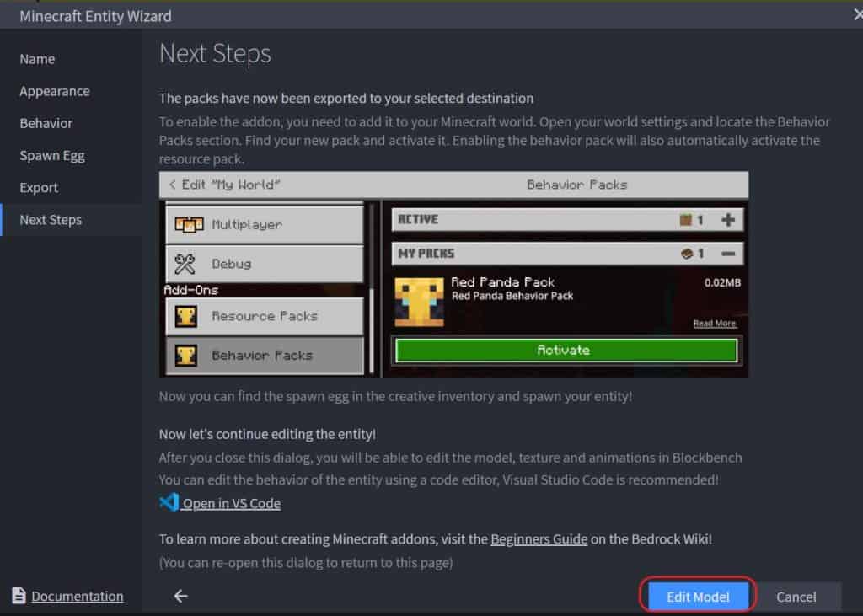The height and width of the screenshot is (616, 863).
Task: Click the 'Red Panda Behavior Pack' subtitle
Action: (x=512, y=296)
